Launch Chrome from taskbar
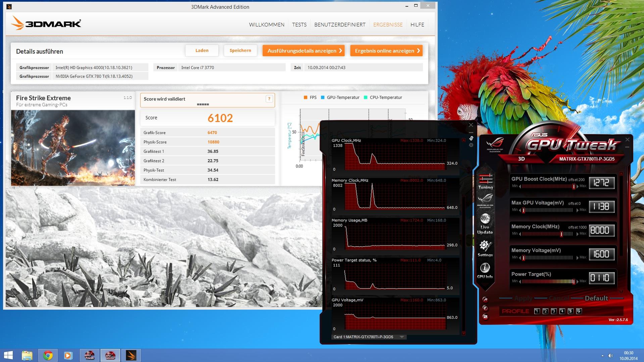The width and height of the screenshot is (644, 362). click(x=48, y=355)
